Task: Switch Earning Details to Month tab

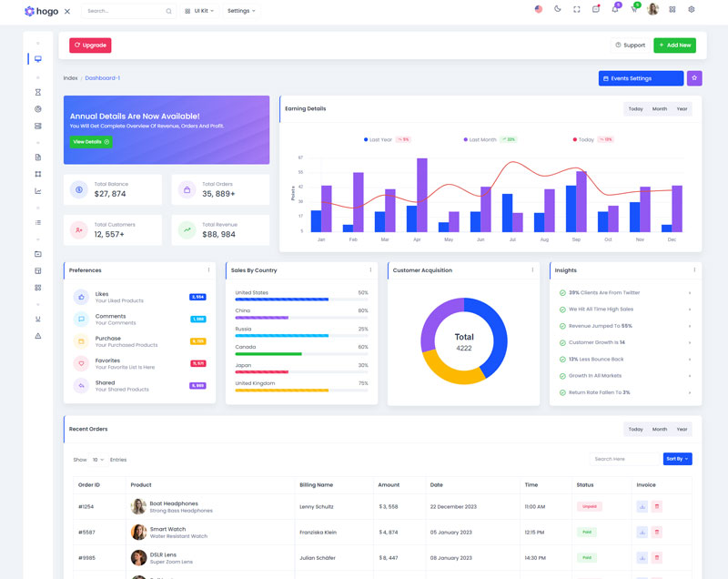Action: [659, 108]
